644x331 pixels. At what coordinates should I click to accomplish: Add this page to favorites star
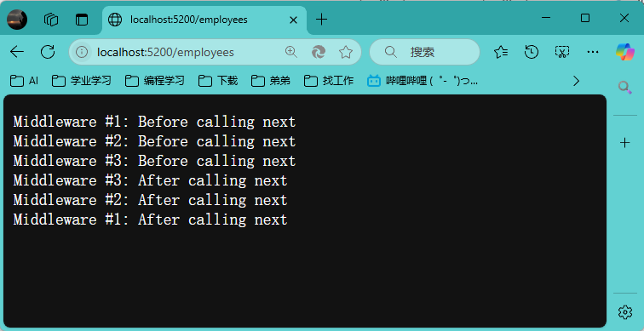pyautogui.click(x=345, y=52)
